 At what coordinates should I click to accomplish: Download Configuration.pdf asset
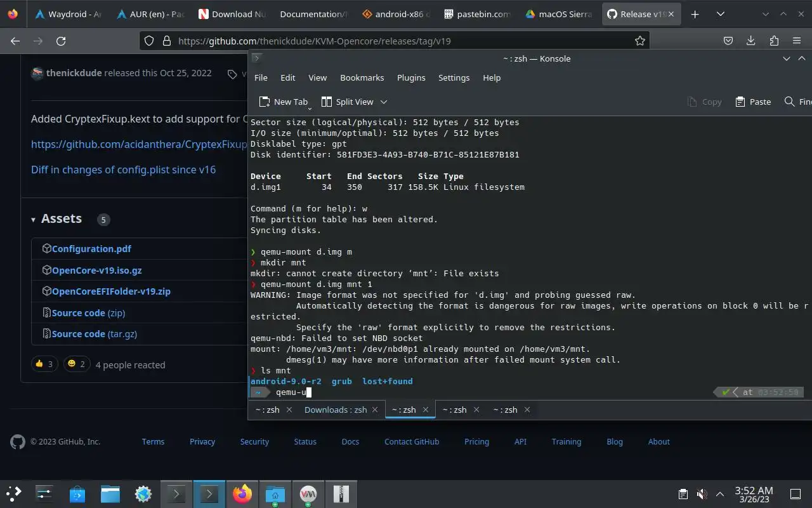point(91,249)
